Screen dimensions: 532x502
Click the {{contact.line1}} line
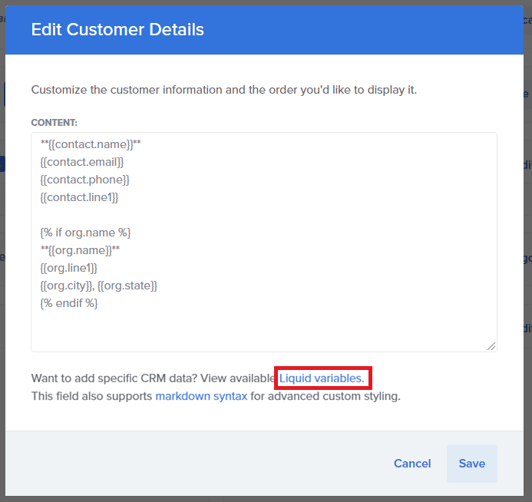(x=79, y=197)
